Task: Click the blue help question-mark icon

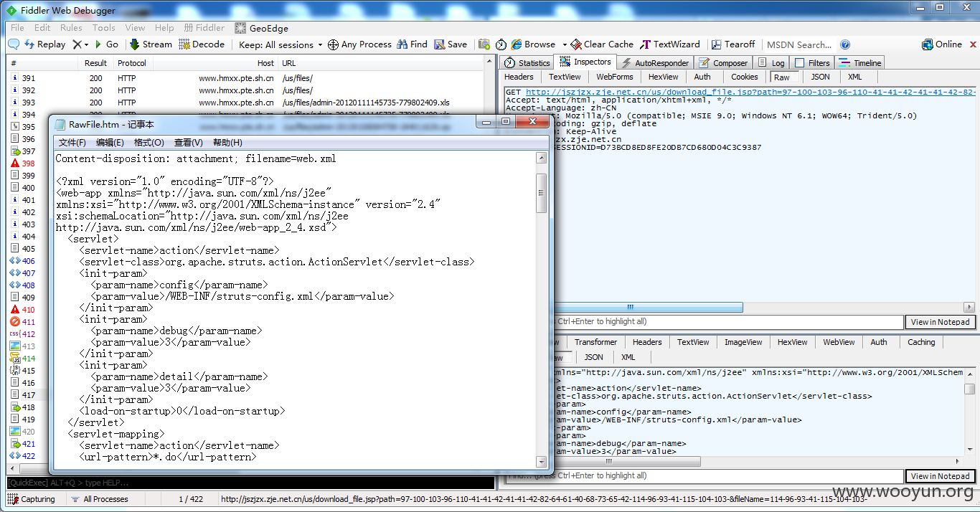Action: click(845, 44)
